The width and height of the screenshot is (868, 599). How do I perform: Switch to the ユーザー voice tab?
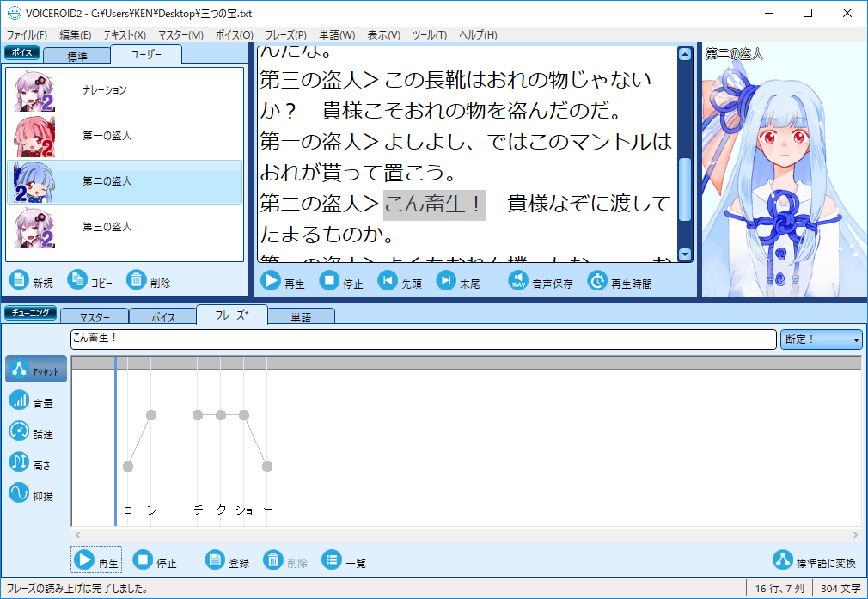click(x=146, y=54)
